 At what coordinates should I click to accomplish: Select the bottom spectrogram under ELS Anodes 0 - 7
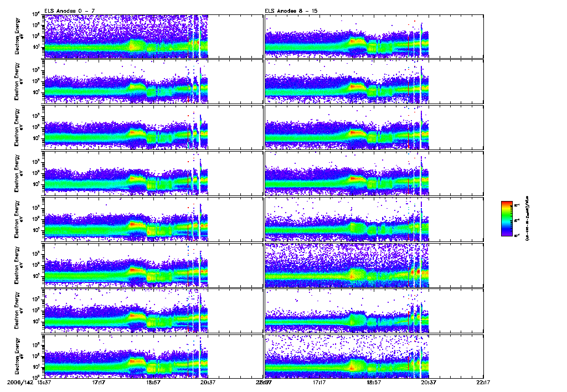(153, 357)
